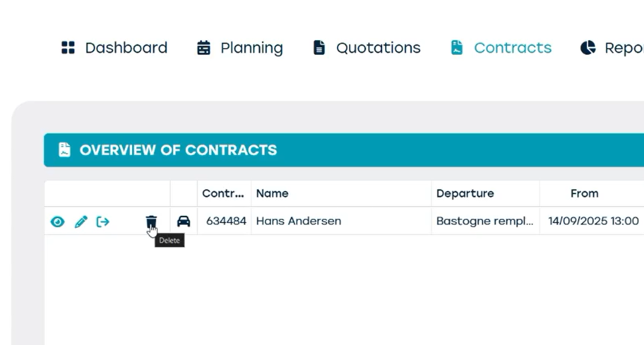Click the Hans Andersen name cell
The image size is (644, 345).
click(299, 221)
